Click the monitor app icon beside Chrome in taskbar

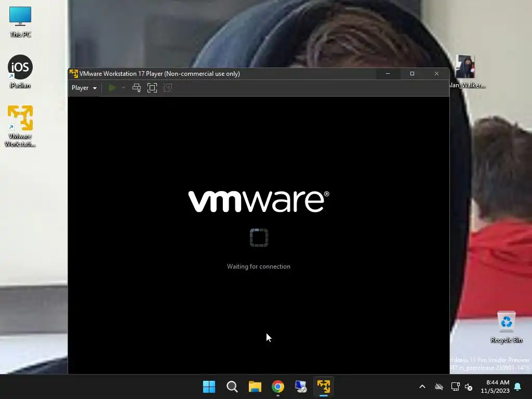pos(301,387)
